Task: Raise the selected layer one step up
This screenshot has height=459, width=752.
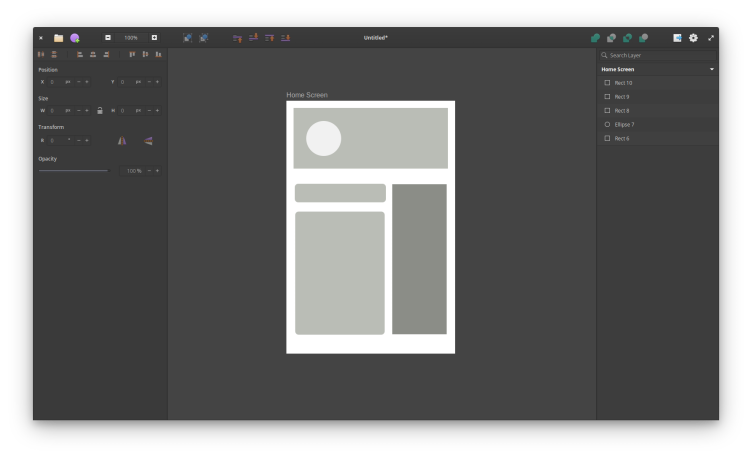Action: click(237, 38)
